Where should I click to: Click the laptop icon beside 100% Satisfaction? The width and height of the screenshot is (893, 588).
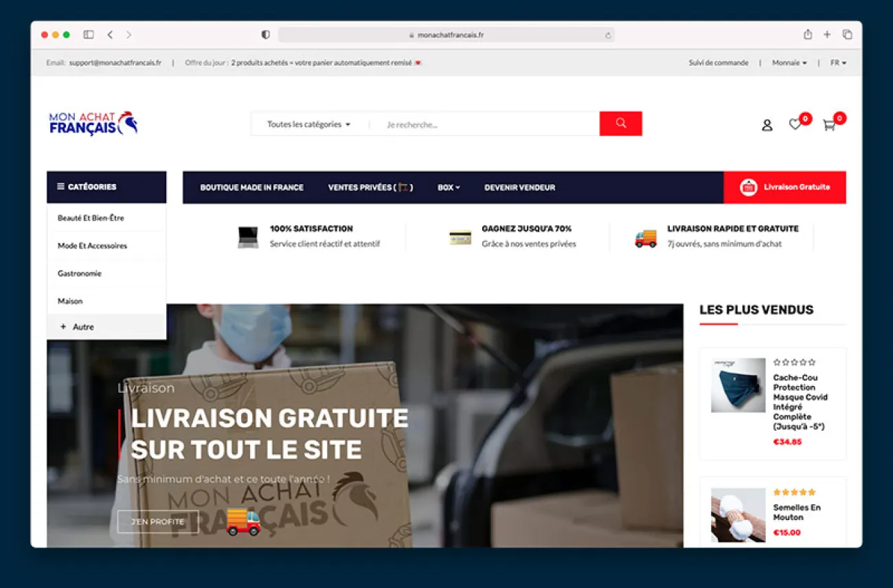(x=248, y=237)
